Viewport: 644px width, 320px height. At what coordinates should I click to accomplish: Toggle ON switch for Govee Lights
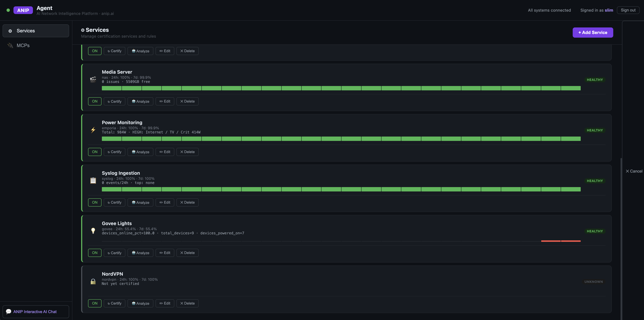click(95, 253)
